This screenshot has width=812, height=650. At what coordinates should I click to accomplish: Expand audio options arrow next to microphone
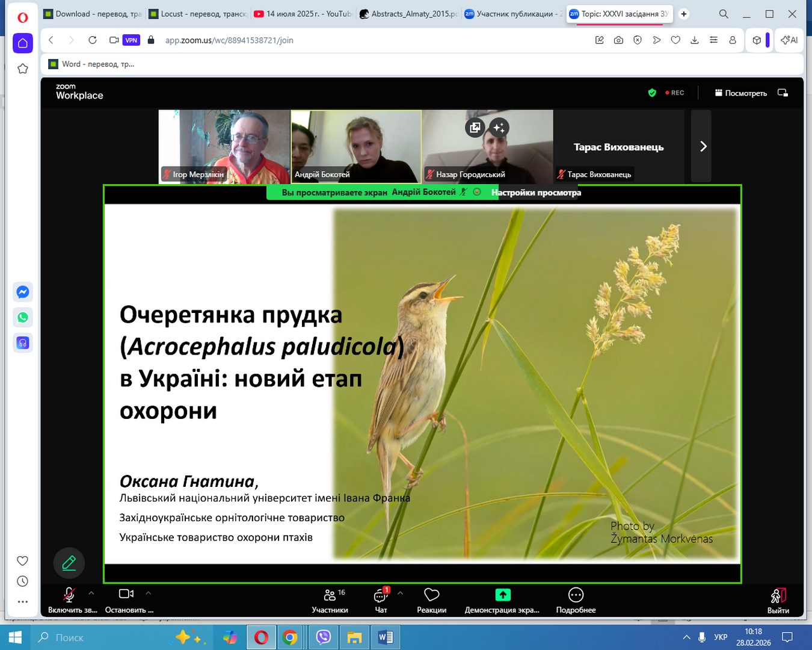click(x=91, y=593)
